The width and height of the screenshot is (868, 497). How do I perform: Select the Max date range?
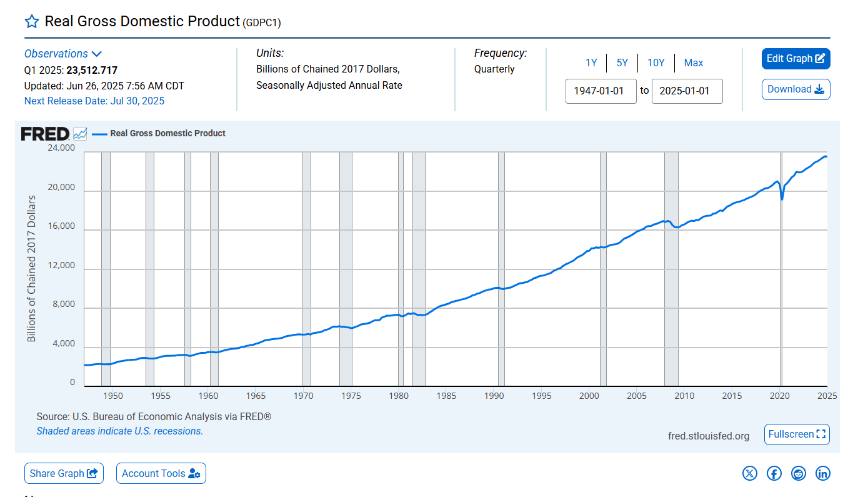click(693, 63)
